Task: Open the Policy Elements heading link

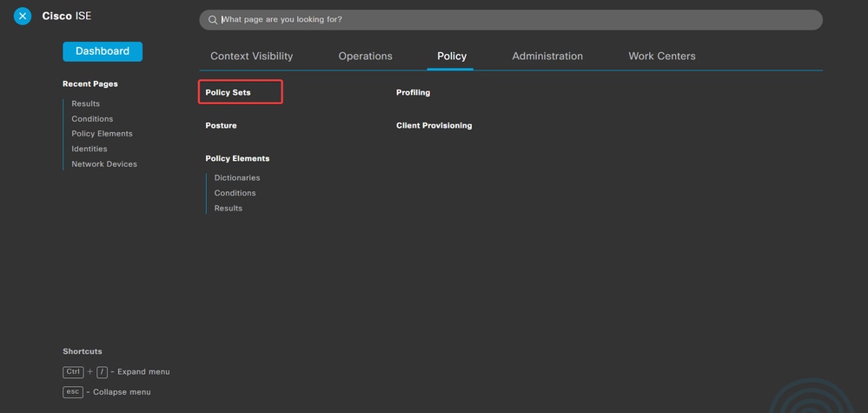Action: point(237,158)
